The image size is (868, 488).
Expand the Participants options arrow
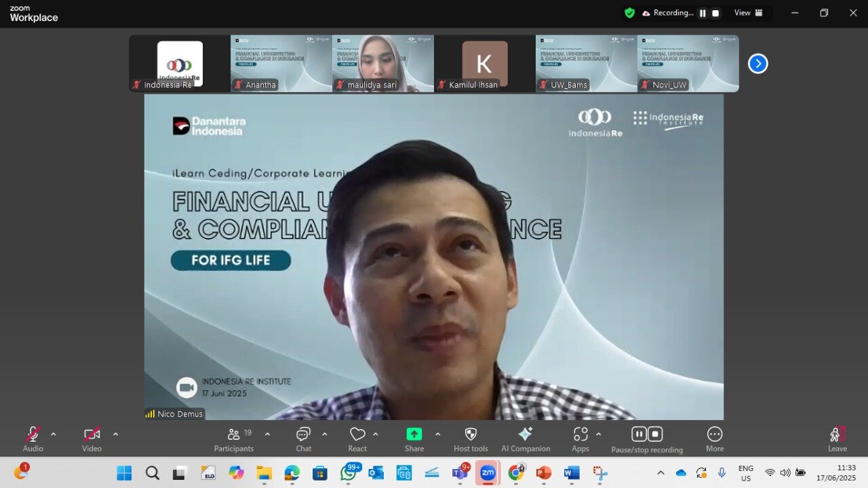(267, 434)
